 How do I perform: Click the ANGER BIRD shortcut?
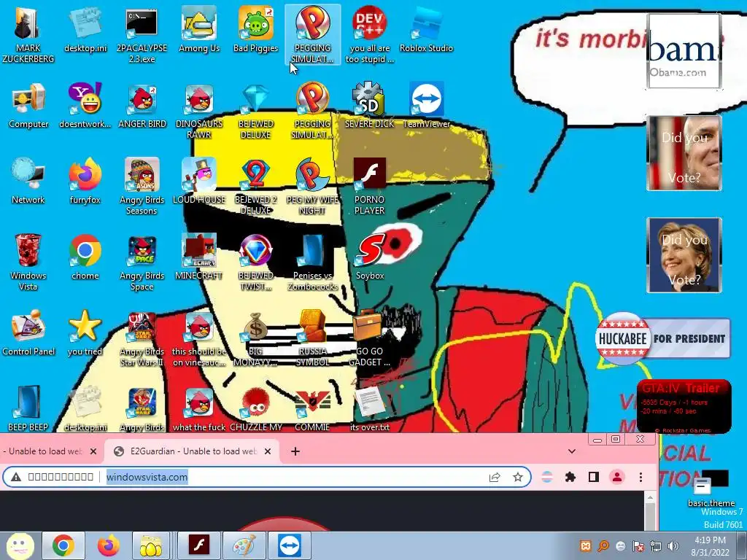(x=142, y=106)
